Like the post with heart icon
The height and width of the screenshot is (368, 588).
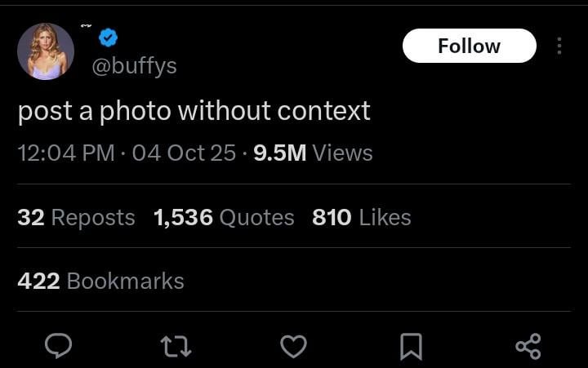(293, 347)
